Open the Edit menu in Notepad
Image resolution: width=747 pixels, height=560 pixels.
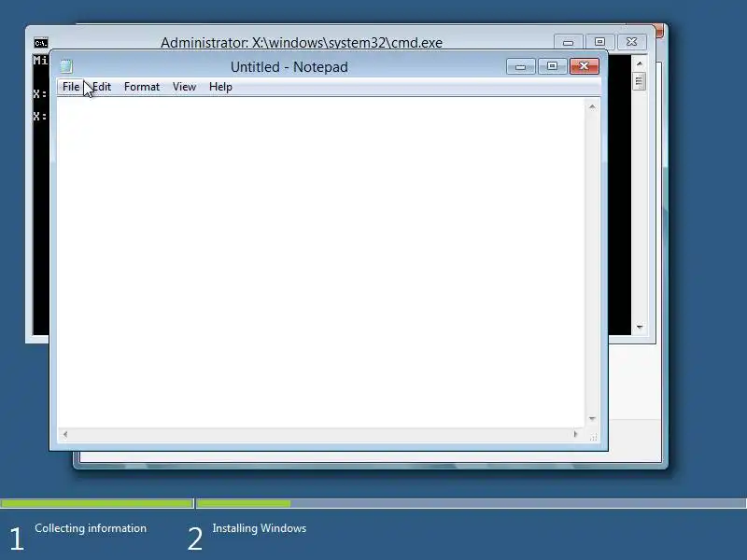coord(102,87)
